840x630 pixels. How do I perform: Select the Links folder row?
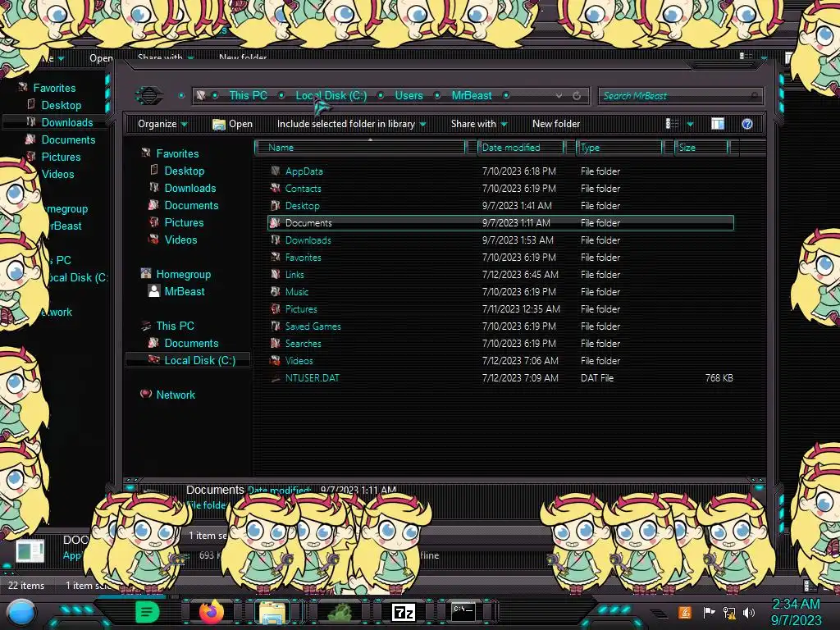click(x=500, y=274)
